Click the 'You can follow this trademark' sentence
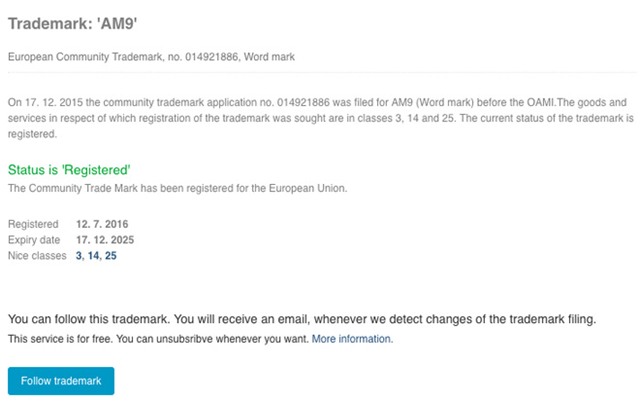The image size is (640, 401). coord(301,319)
